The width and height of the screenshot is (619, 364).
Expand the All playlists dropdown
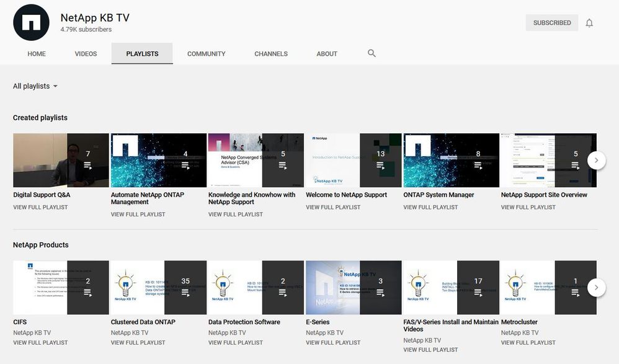point(35,86)
